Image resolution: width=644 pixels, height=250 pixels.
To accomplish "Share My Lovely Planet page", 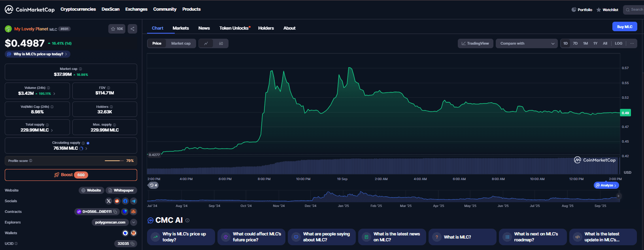I will [132, 29].
